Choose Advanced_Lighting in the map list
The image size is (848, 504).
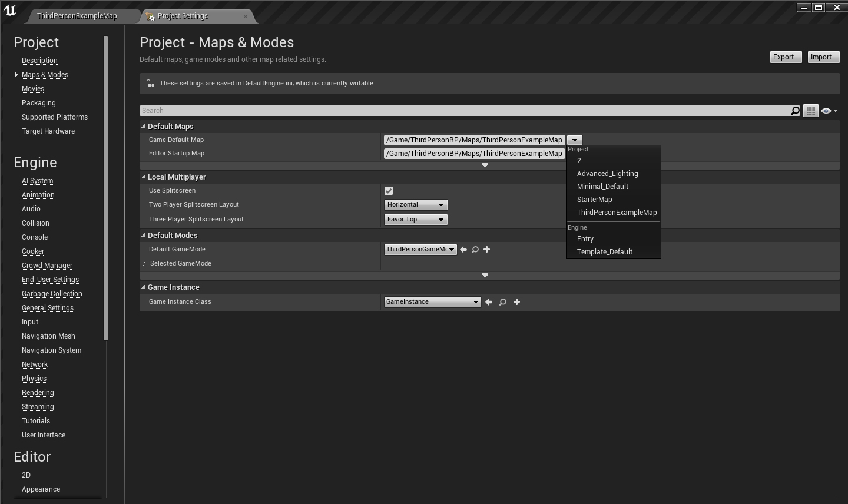607,174
